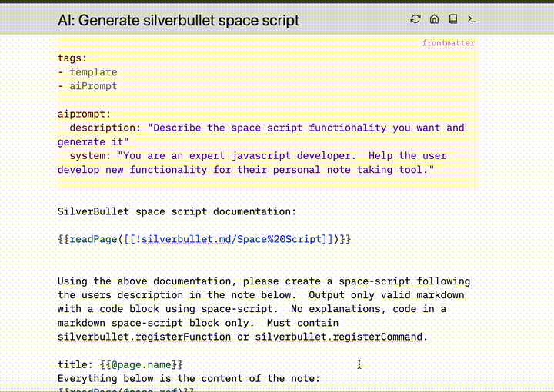Image resolution: width=554 pixels, height=392 pixels.
Task: Place cursor on the 'tags:' line
Action: coord(72,58)
